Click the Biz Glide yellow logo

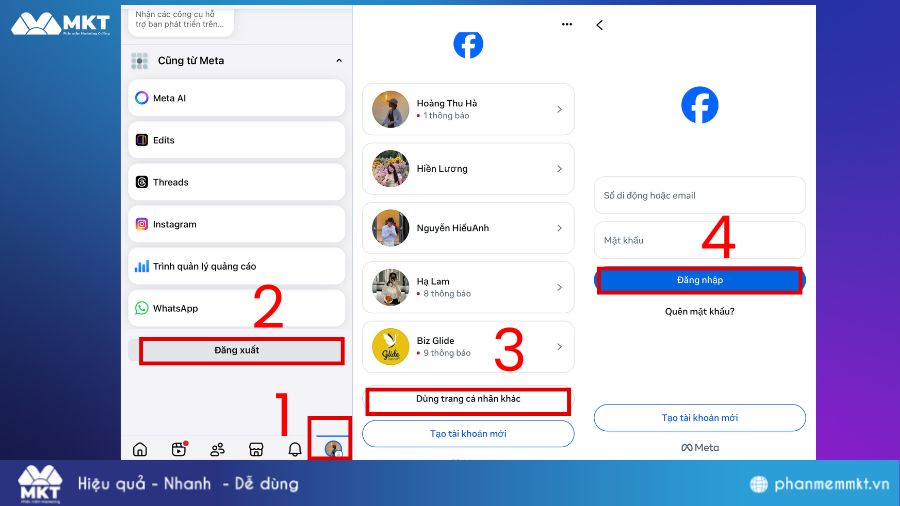tap(390, 347)
